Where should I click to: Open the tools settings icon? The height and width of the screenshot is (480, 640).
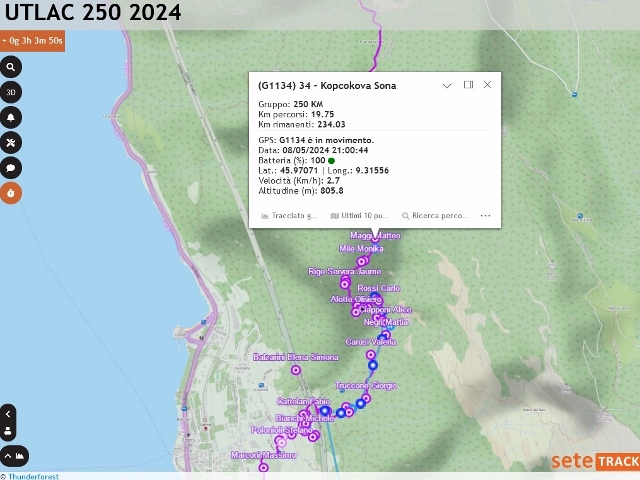point(11,142)
